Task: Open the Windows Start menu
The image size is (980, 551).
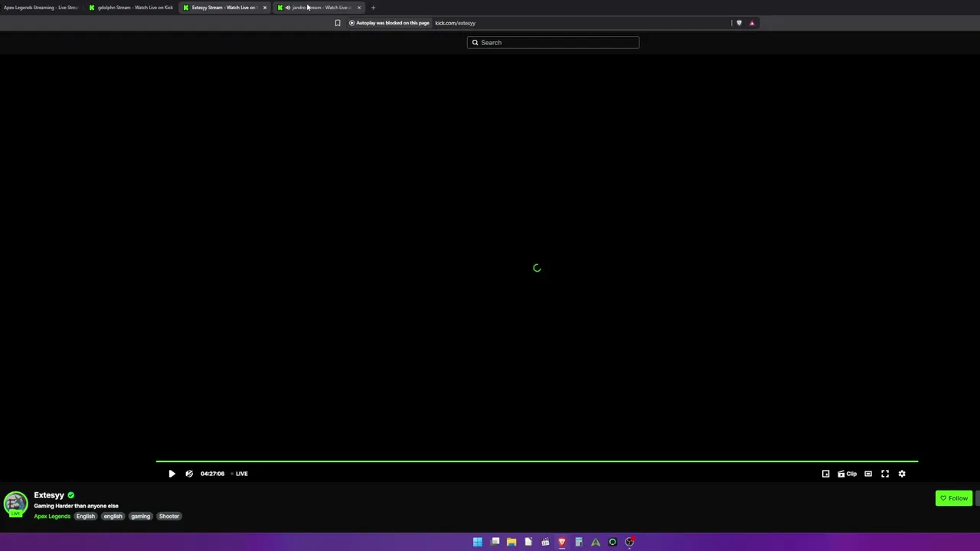Action: pos(478,542)
